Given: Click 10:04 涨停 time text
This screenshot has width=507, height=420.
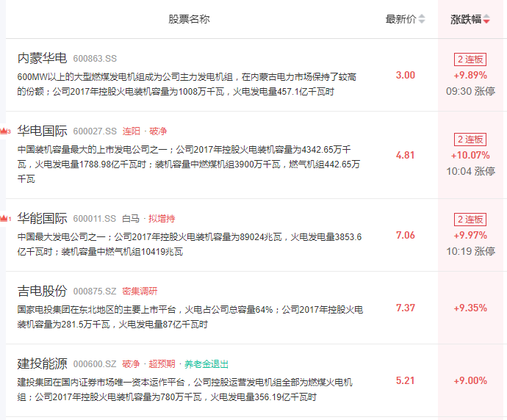Looking at the screenshot, I should (470, 171).
